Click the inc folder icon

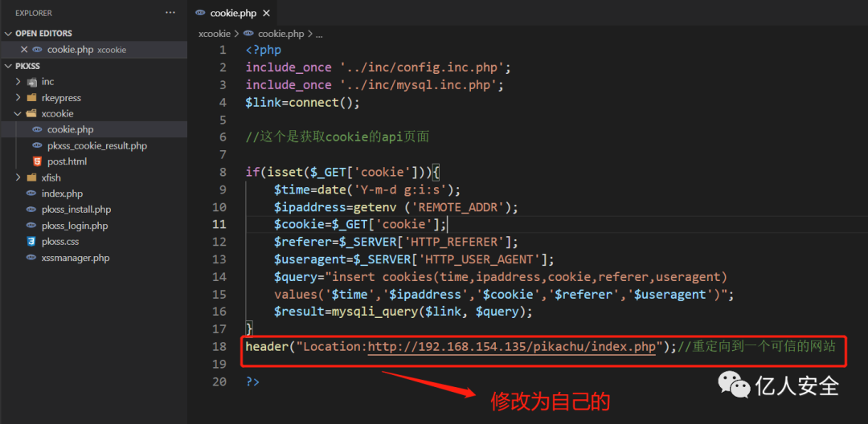(x=31, y=82)
